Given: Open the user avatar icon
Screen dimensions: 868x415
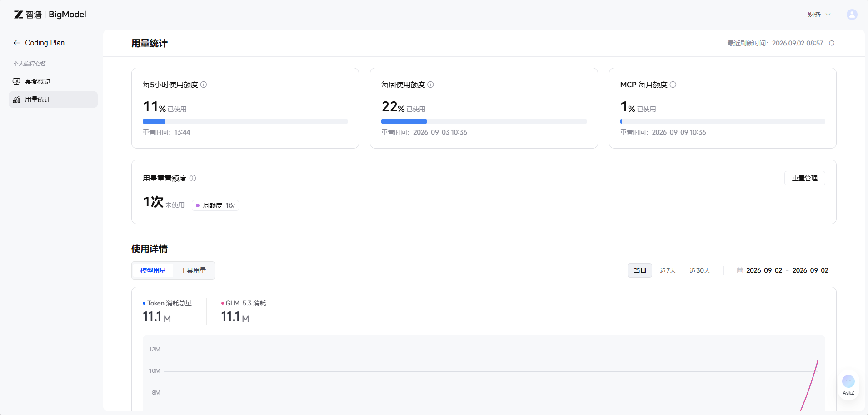Looking at the screenshot, I should (852, 15).
